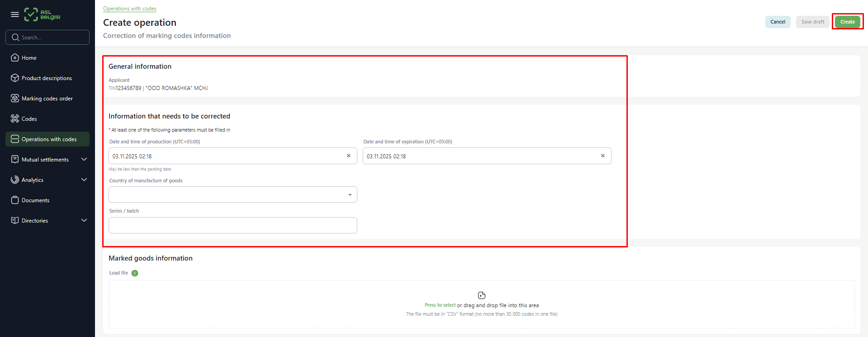The width and height of the screenshot is (868, 337).
Task: Click the hamburger menu icon
Action: [14, 14]
